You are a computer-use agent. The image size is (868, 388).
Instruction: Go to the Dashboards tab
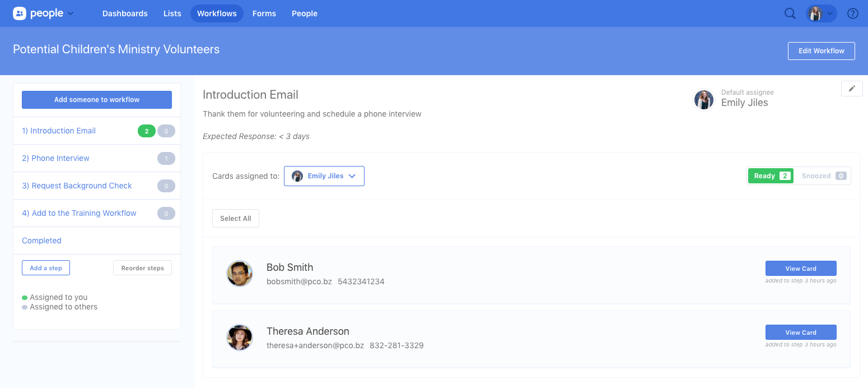pyautogui.click(x=125, y=13)
